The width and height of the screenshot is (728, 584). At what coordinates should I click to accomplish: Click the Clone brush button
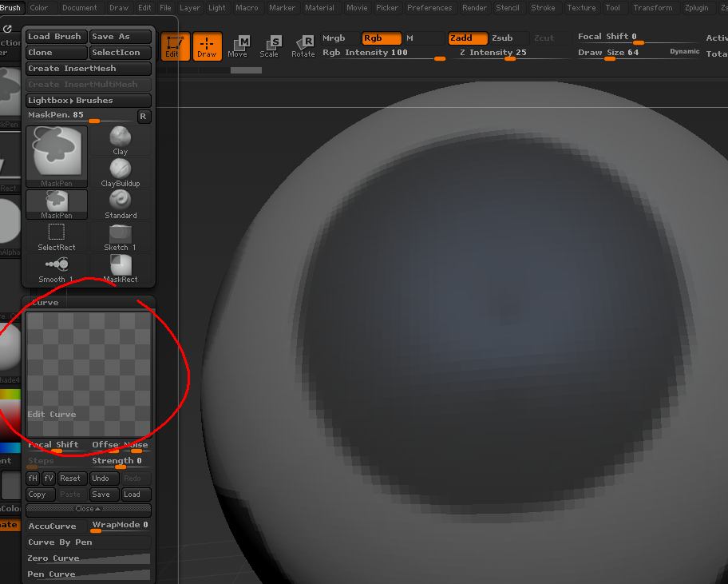56,53
